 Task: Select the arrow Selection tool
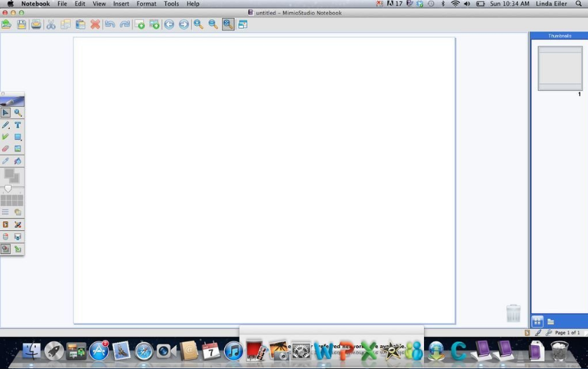(x=6, y=113)
